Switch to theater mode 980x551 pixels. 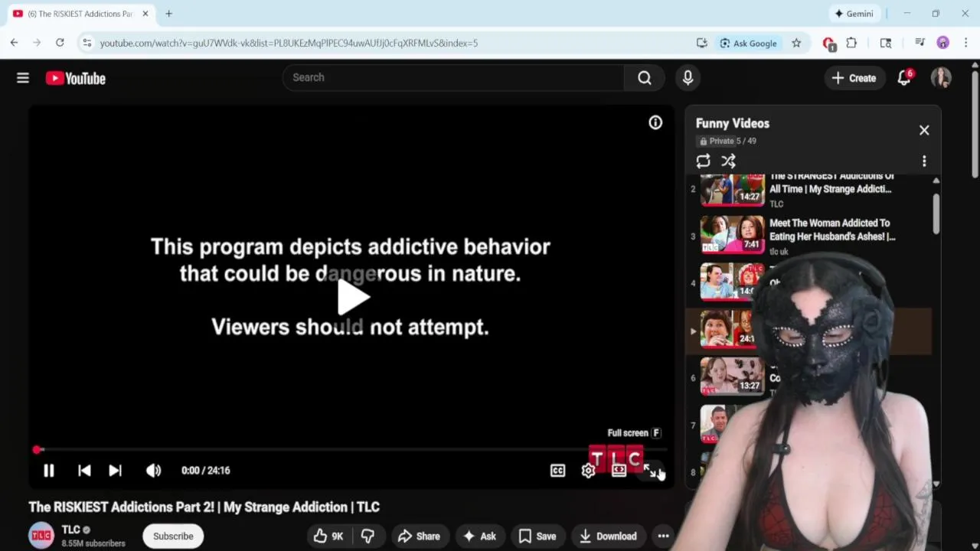[619, 471]
